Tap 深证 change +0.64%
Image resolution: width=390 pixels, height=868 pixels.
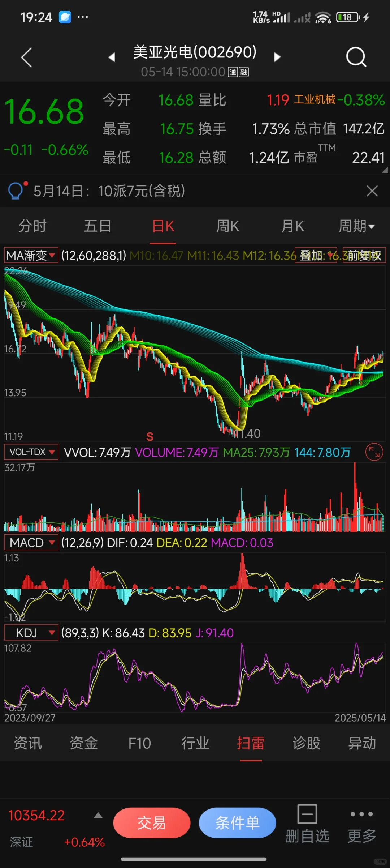(x=84, y=842)
